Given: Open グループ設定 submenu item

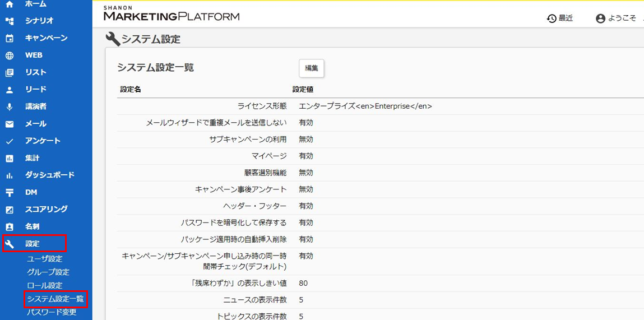Looking at the screenshot, I should (x=48, y=272).
